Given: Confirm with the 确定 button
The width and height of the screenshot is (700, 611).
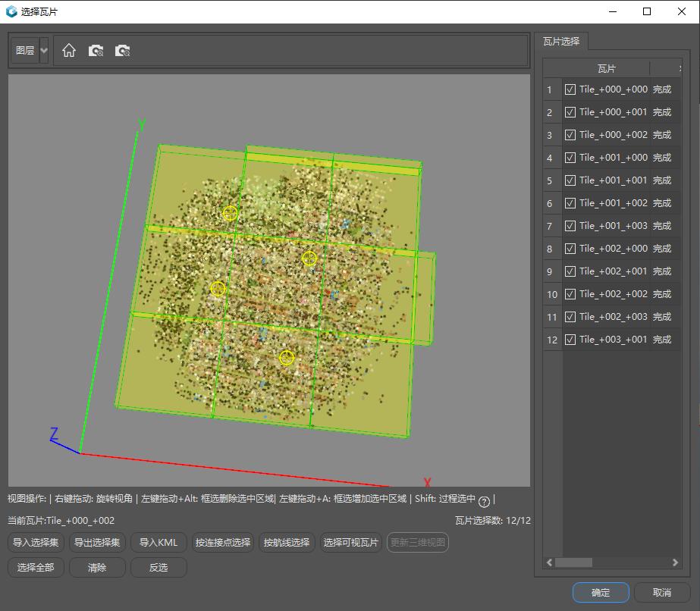Looking at the screenshot, I should pyautogui.click(x=601, y=592).
